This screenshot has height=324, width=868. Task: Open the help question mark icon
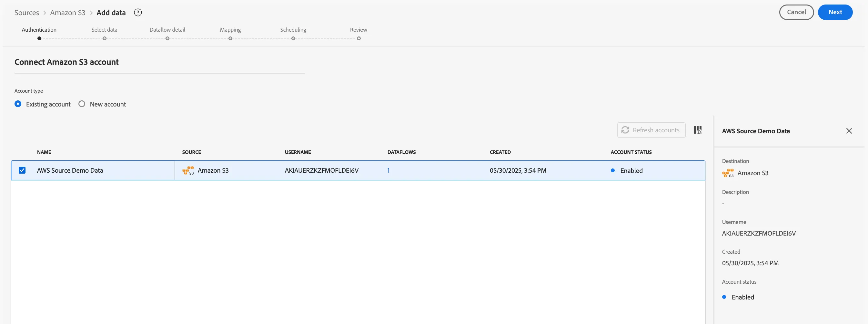[x=138, y=13]
